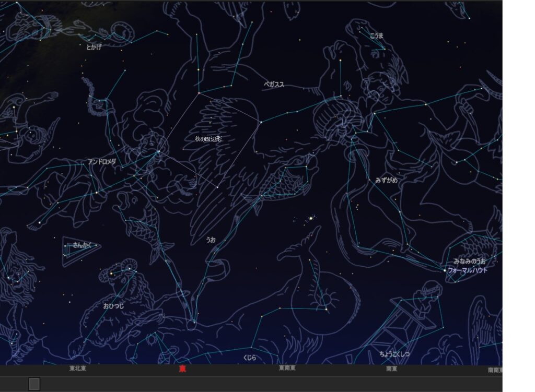Click the フォーマルハウト star label
This screenshot has width=535, height=392.
pos(468,270)
